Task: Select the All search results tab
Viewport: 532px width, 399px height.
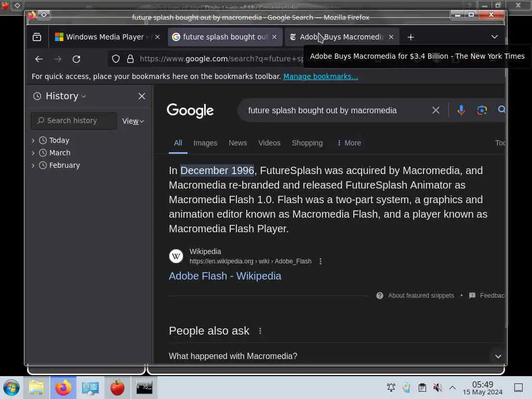Action: click(178, 143)
